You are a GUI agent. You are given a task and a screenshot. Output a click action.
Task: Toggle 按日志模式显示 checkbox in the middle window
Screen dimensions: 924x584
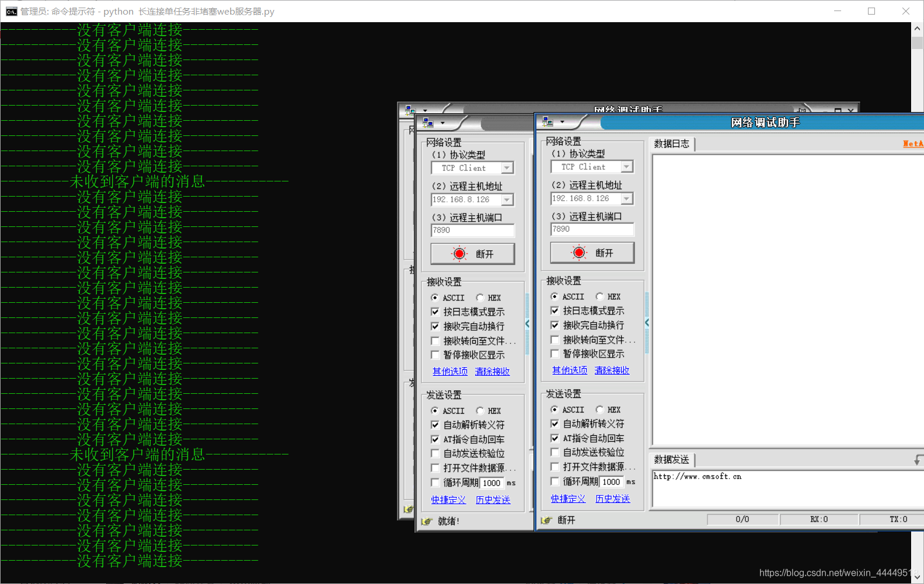(x=435, y=312)
